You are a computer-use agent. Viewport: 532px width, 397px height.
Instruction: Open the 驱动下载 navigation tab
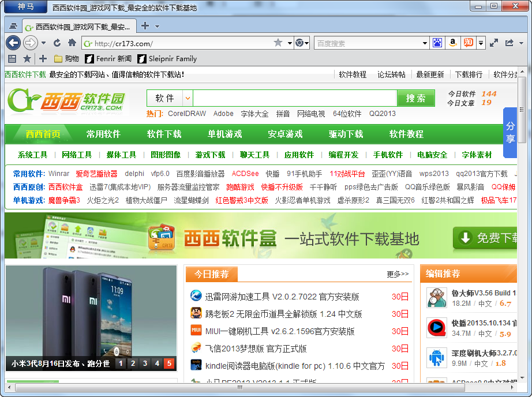click(x=346, y=134)
